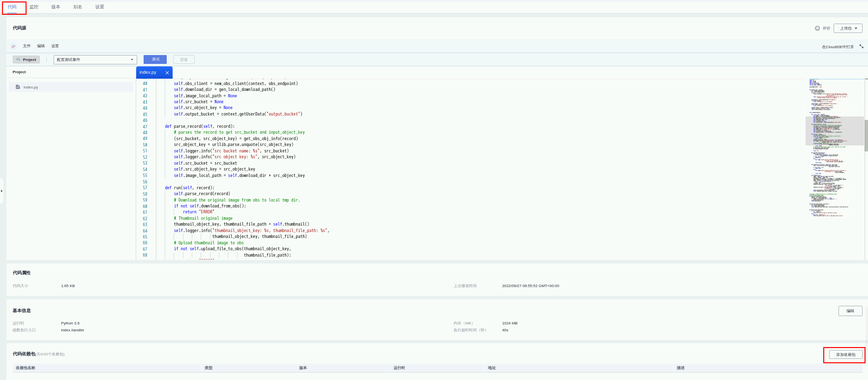Close the index.py editor tab
This screenshot has width=868, height=380.
pos(167,73)
